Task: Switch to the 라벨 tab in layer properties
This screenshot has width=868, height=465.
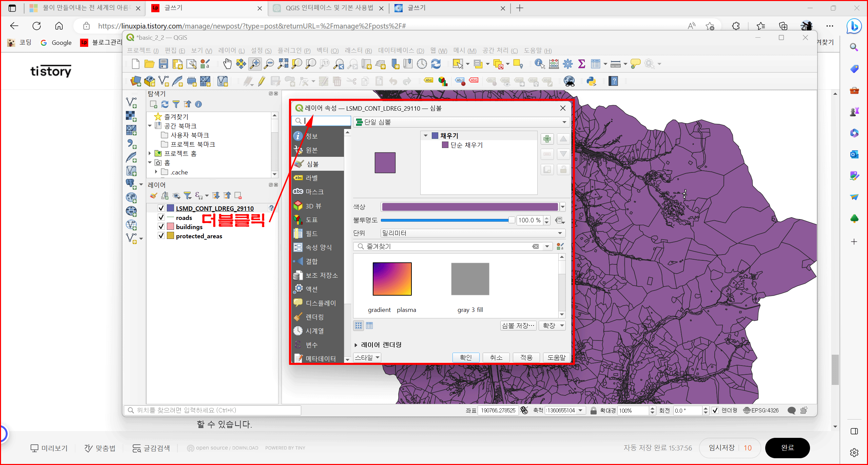Action: pos(311,178)
